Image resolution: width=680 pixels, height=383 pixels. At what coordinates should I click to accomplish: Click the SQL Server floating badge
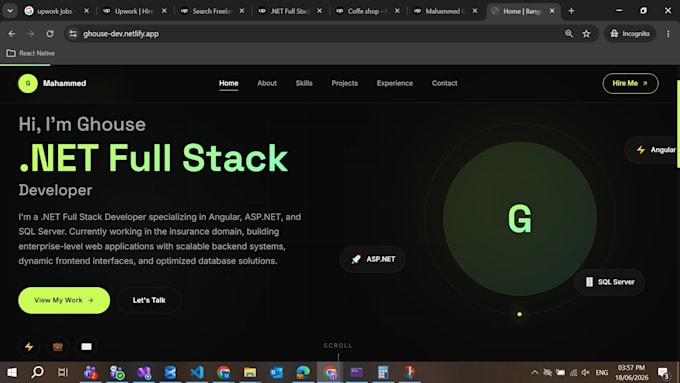click(609, 282)
